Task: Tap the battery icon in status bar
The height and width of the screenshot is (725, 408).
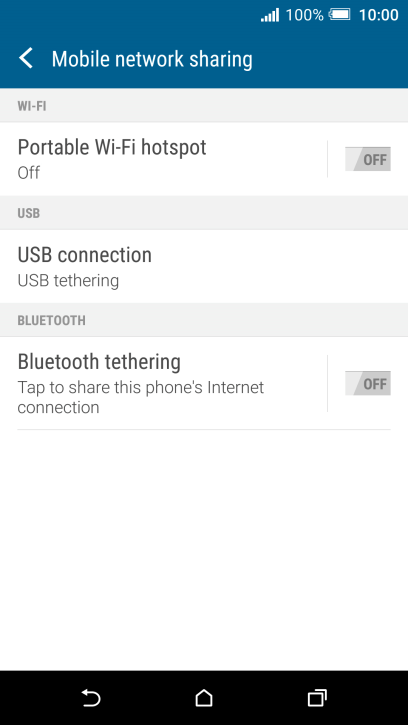Action: [x=340, y=15]
